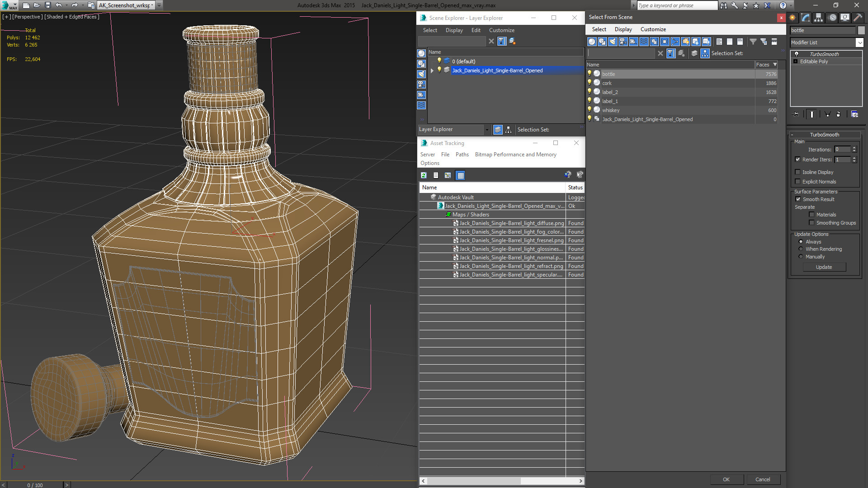
Task: Click the OK button
Action: (726, 479)
